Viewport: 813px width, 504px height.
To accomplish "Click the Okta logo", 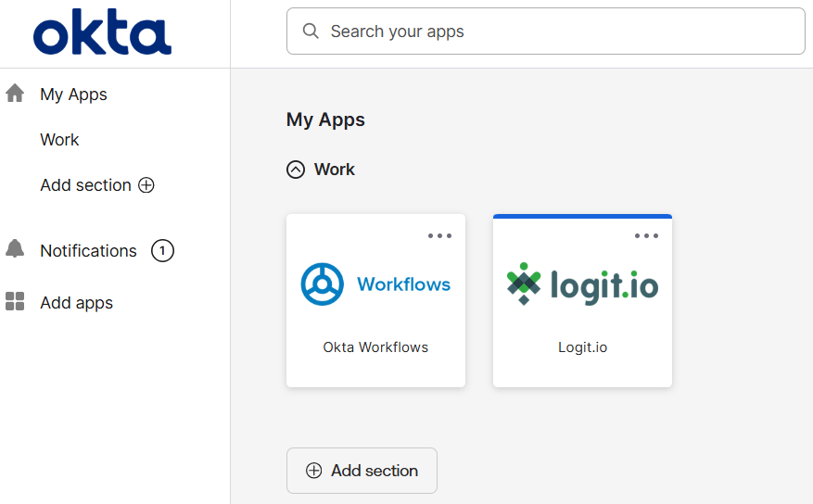I will click(x=102, y=34).
